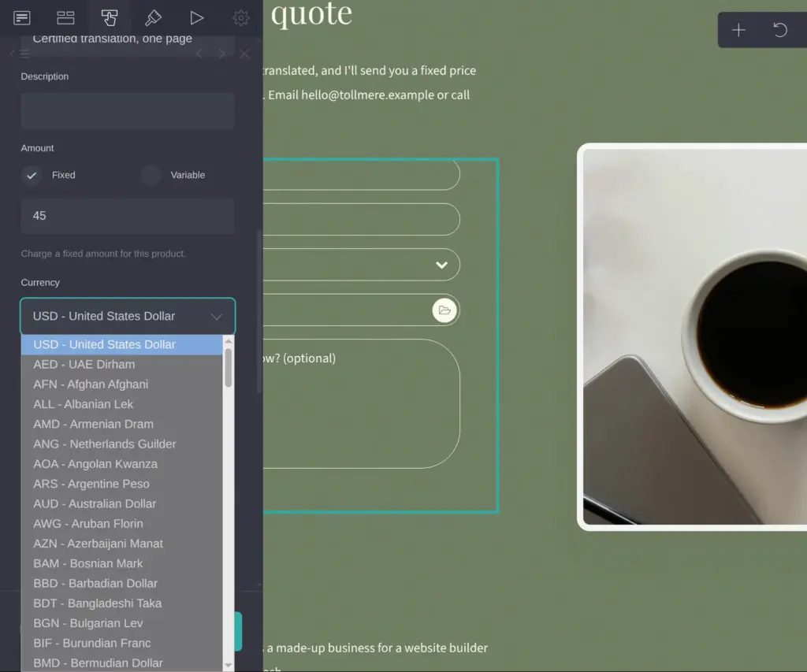Click the play preview icon
Image resolution: width=807 pixels, height=672 pixels.
[x=196, y=18]
